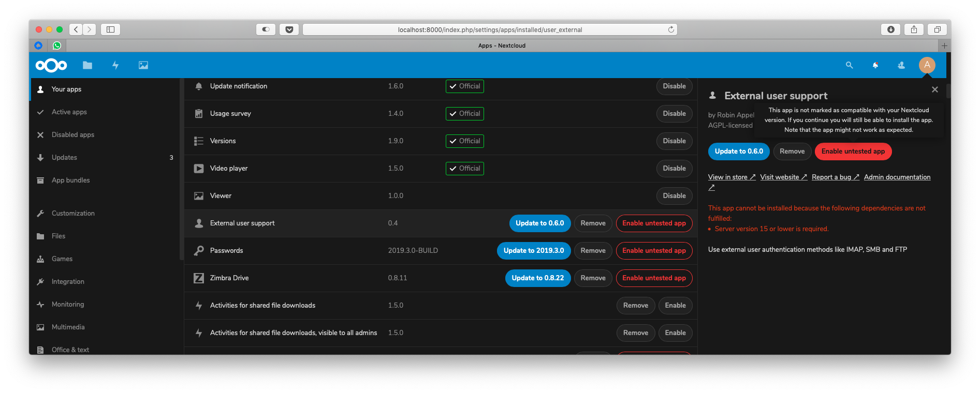Open Report a bug link
The image size is (980, 393).
coord(836,177)
